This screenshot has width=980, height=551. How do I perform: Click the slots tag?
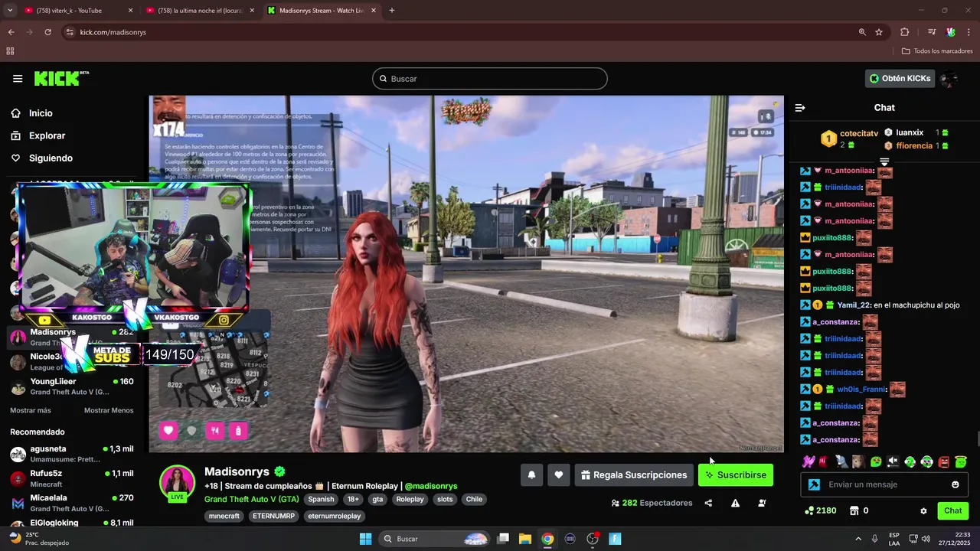(x=445, y=500)
